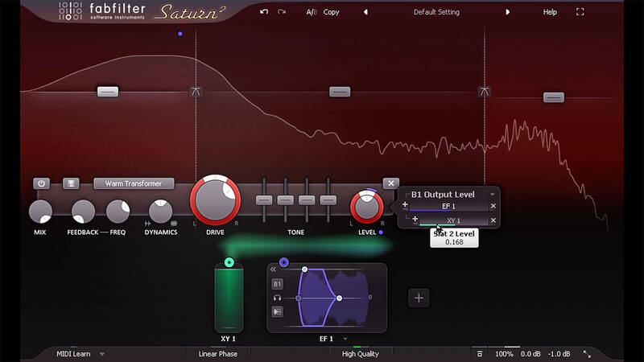Go to the previous preset
This screenshot has height=362, width=644.
[365, 12]
